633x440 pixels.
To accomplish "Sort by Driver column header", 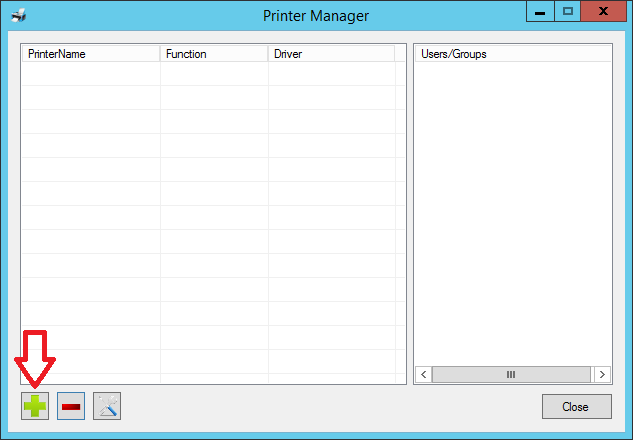I will 330,54.
